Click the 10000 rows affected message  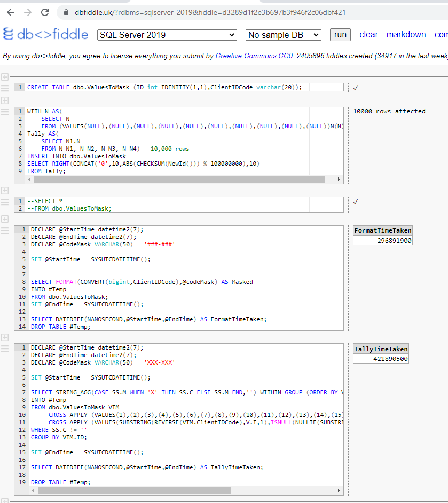point(389,111)
